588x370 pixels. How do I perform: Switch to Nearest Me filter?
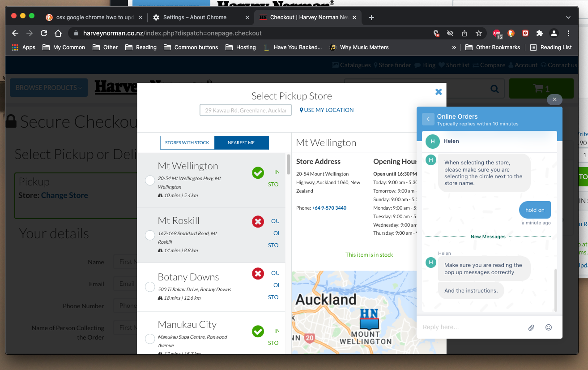241,142
